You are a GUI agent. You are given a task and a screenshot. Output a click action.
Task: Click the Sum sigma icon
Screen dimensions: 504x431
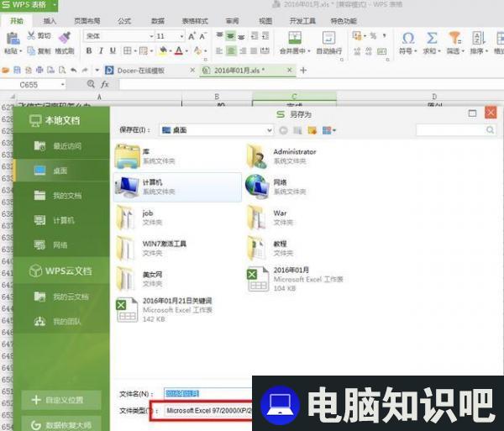(x=432, y=39)
